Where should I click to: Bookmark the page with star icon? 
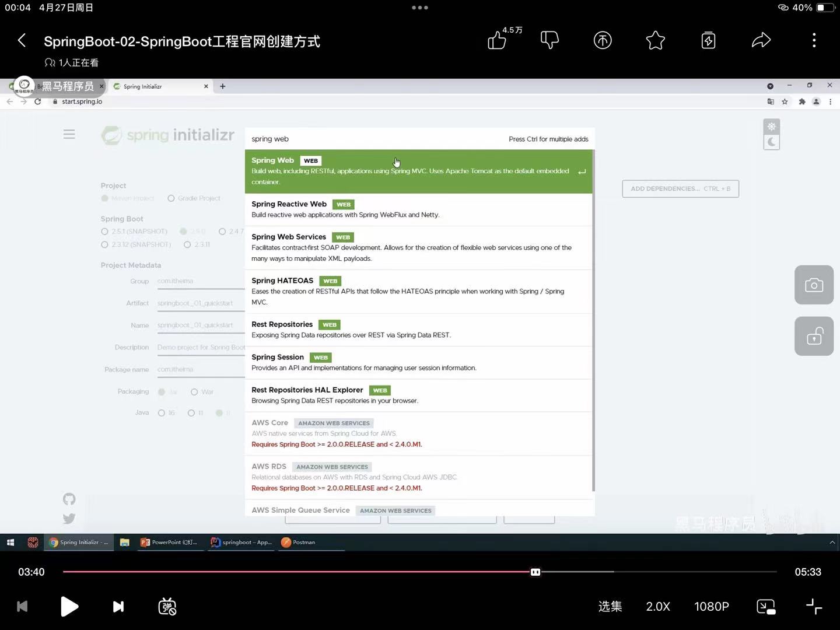(785, 101)
